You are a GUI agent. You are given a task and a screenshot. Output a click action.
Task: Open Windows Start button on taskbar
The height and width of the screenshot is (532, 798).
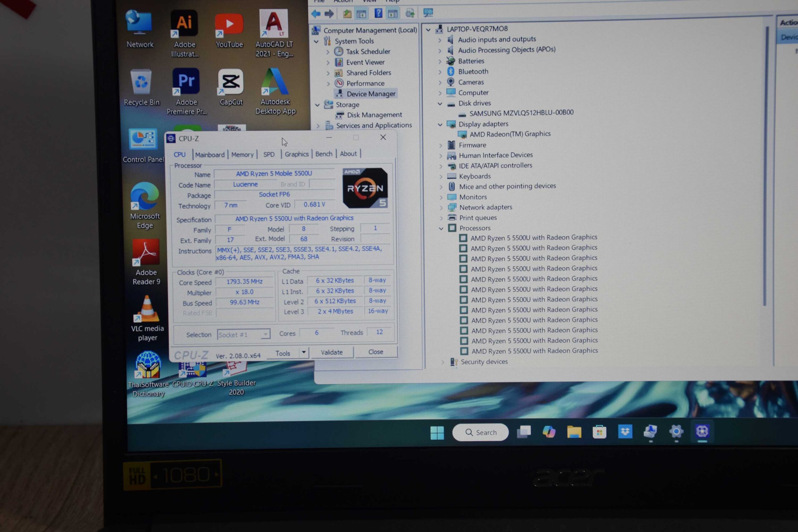(437, 433)
